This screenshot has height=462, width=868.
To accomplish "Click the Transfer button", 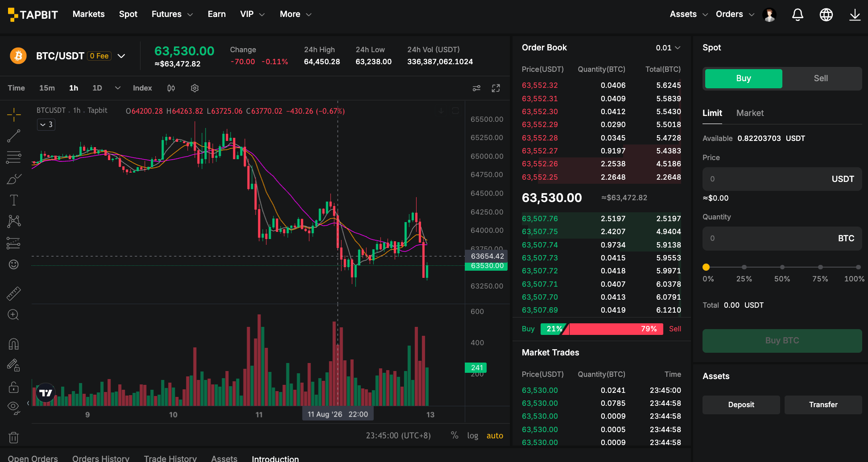I will pos(823,405).
